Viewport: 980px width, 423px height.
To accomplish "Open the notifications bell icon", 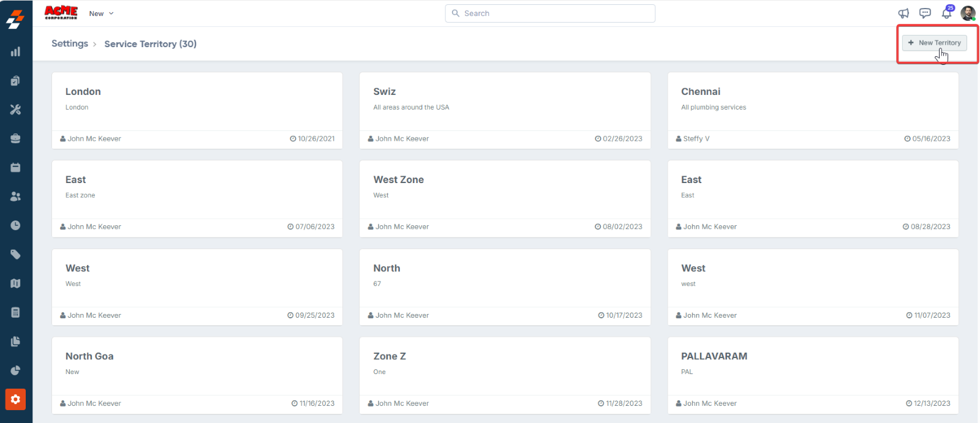I will pos(946,13).
